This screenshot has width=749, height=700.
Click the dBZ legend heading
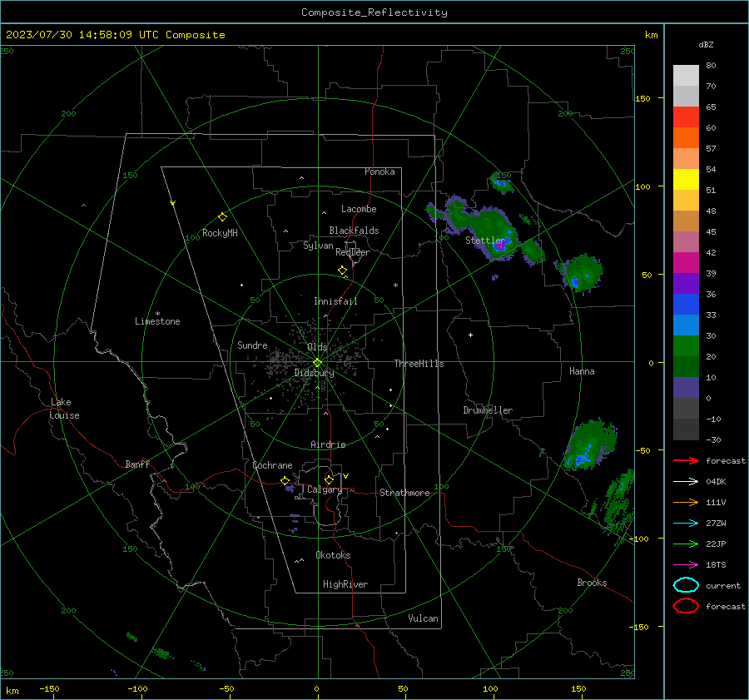click(x=706, y=45)
